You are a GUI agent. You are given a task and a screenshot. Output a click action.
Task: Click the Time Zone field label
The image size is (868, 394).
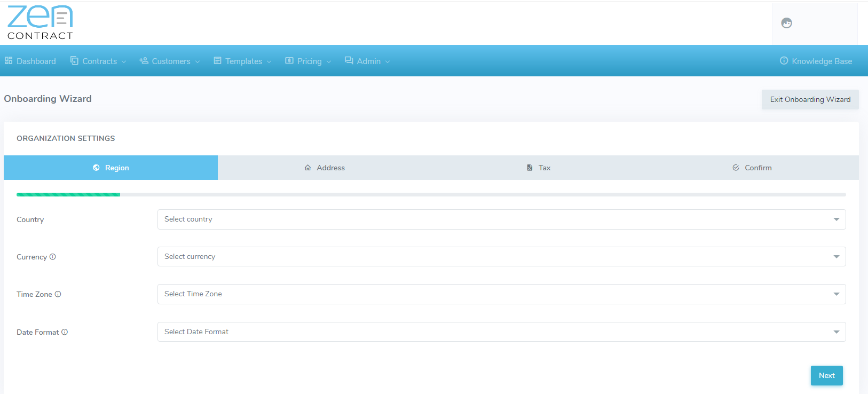34,294
